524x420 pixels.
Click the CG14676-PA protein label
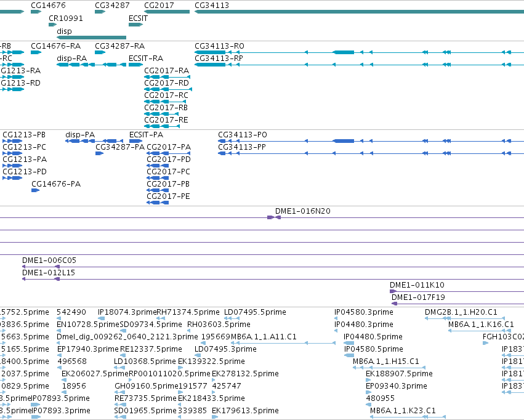point(56,184)
